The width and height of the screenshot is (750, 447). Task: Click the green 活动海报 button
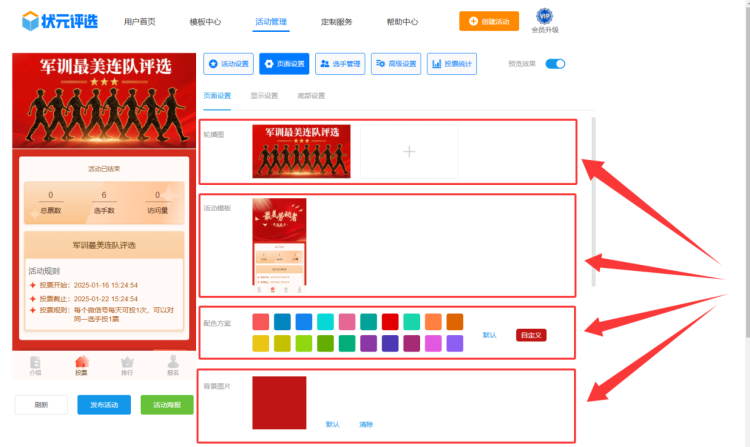[167, 405]
